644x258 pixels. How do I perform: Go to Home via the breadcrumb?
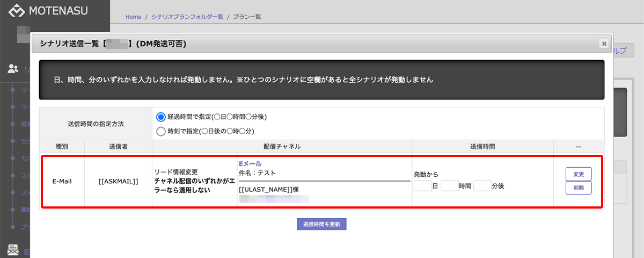click(133, 17)
